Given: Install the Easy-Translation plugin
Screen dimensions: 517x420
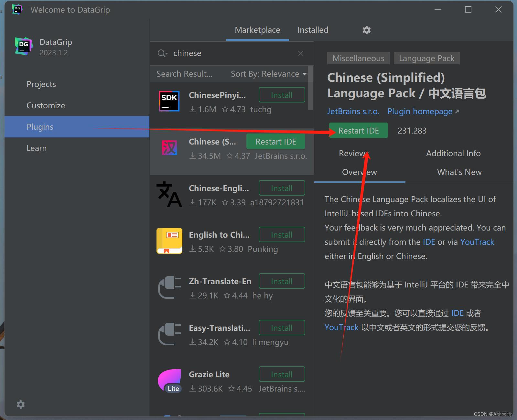Looking at the screenshot, I should pyautogui.click(x=282, y=328).
